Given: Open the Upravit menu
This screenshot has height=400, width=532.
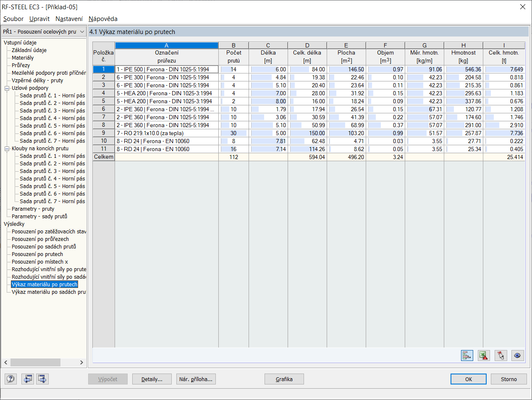Looking at the screenshot, I should click(39, 19).
